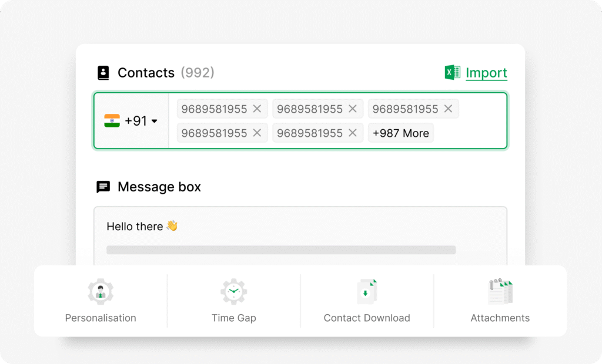602x364 pixels.
Task: Remove the last 9689581955 chip in second row
Action: coord(352,133)
